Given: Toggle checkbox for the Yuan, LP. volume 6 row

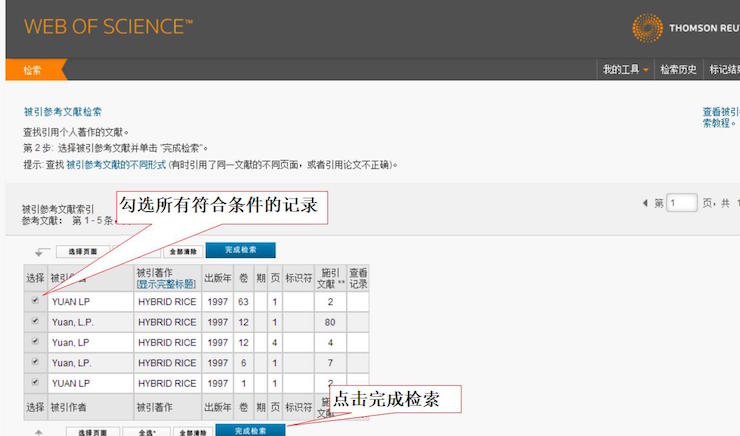Looking at the screenshot, I should [x=35, y=361].
